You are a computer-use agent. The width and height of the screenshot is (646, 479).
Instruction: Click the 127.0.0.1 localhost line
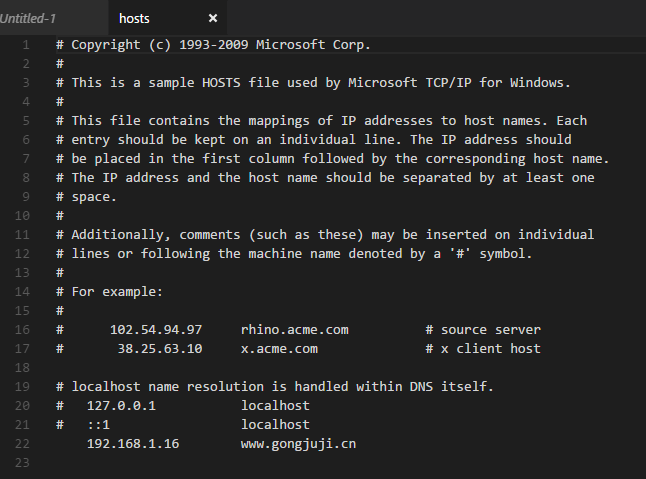183,406
